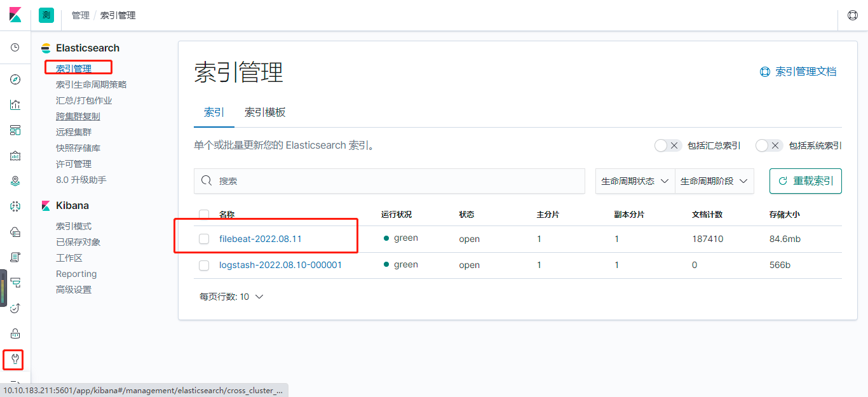
Task: Select 快照存储库 menu item
Action: tap(78, 148)
